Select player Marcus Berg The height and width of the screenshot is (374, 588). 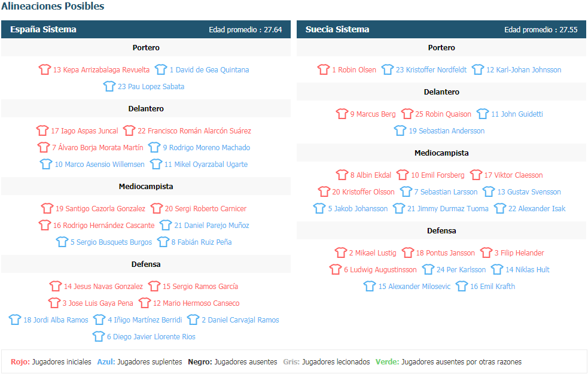click(x=373, y=114)
